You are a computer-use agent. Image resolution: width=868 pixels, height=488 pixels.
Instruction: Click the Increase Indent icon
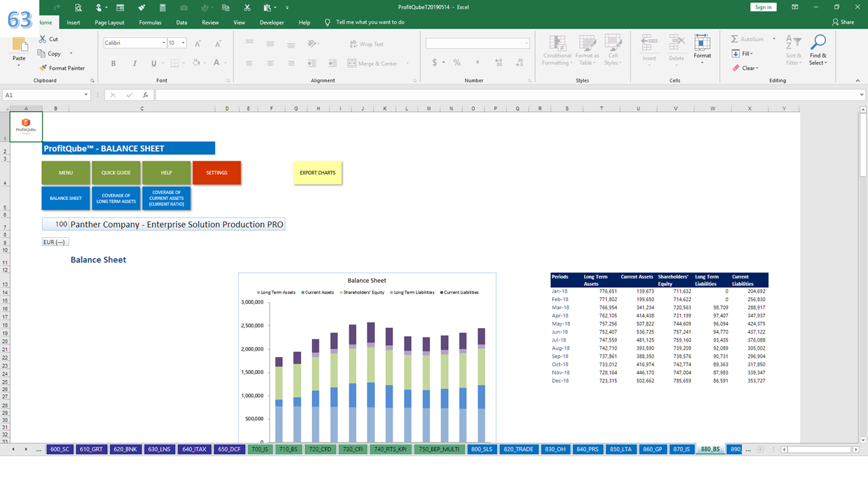332,63
